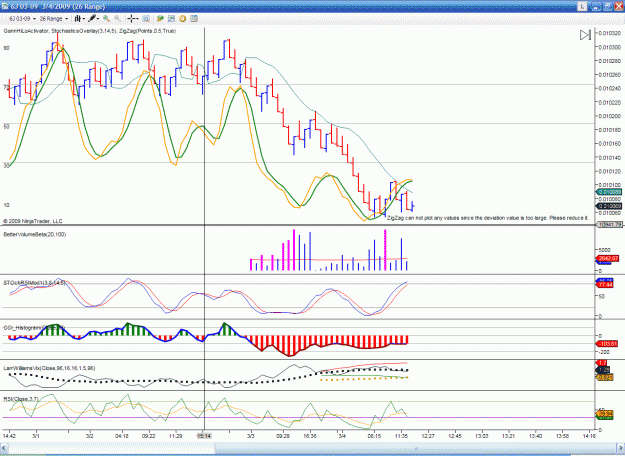
Task: Click the zoom frame icon after crosshair
Action: 146,18
